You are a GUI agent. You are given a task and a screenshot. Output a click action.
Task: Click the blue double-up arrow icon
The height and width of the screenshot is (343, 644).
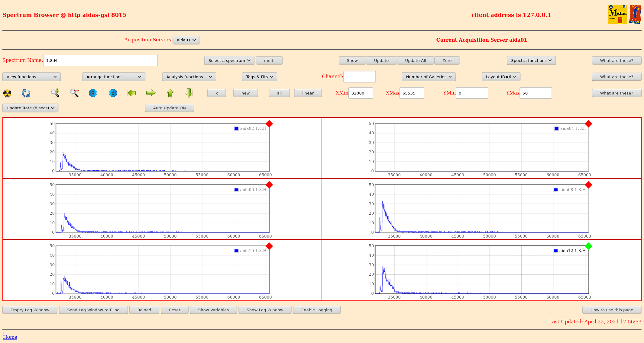tap(113, 93)
